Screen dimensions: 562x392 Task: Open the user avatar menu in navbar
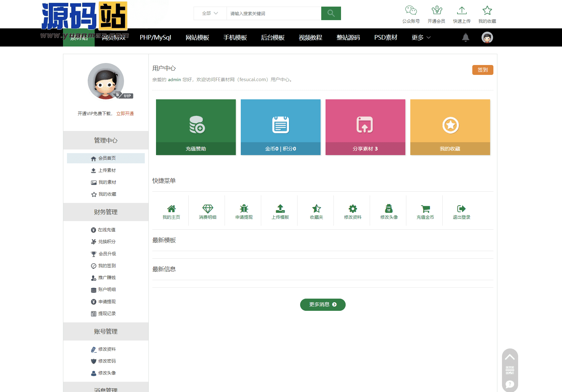click(x=487, y=38)
